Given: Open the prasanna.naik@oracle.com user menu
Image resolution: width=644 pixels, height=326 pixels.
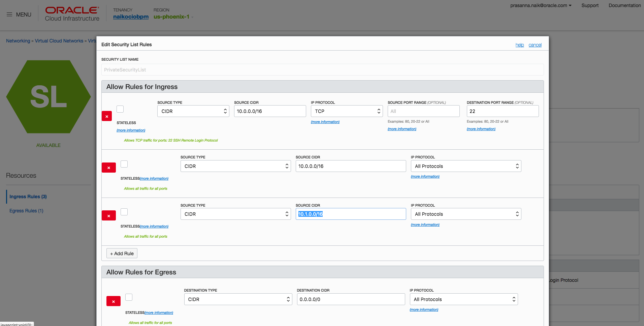Looking at the screenshot, I should [x=541, y=5].
